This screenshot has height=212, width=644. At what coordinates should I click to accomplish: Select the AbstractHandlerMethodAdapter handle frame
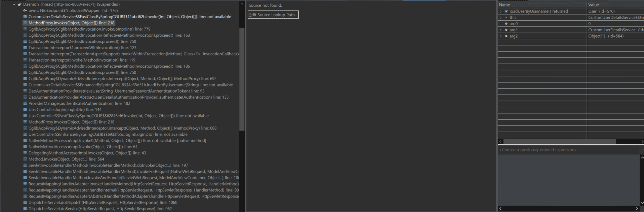click(133, 197)
